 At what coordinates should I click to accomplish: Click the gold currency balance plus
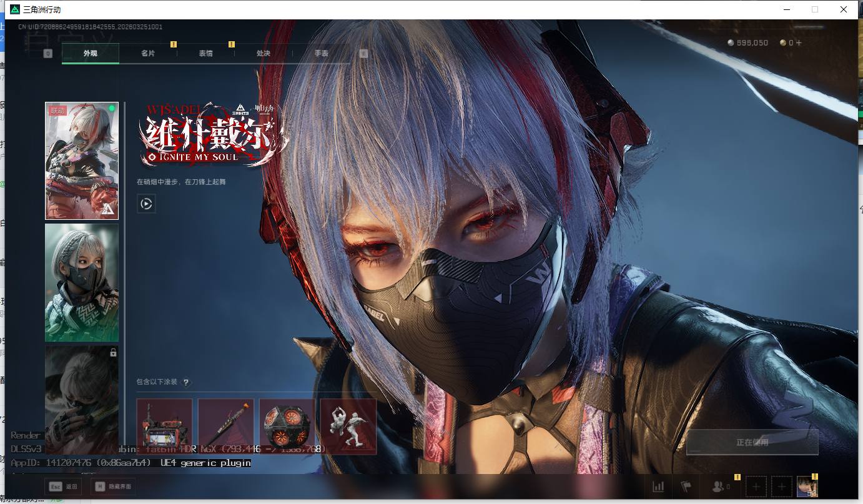click(798, 43)
